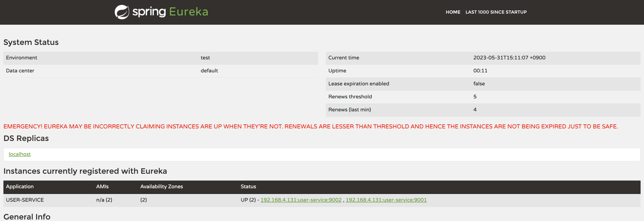Select the renews last min value 4
Viewport: 644px width, 221px height.
pyautogui.click(x=475, y=110)
